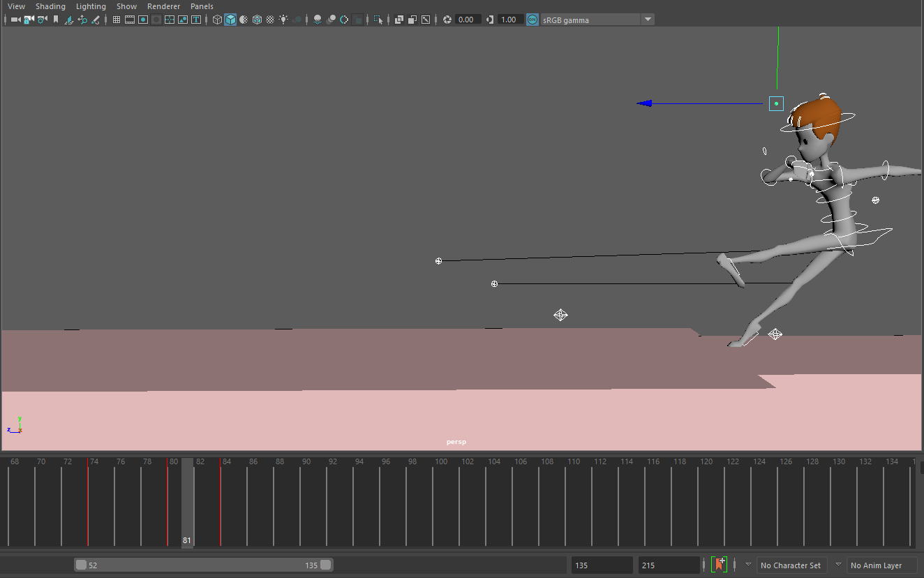This screenshot has height=578, width=924.
Task: Open the Shading menu
Action: point(50,6)
